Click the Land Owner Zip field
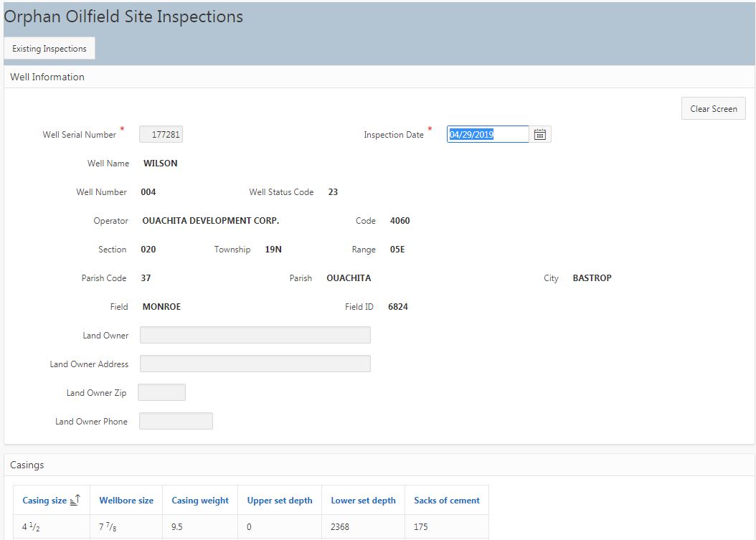The height and width of the screenshot is (540, 756). pos(161,392)
